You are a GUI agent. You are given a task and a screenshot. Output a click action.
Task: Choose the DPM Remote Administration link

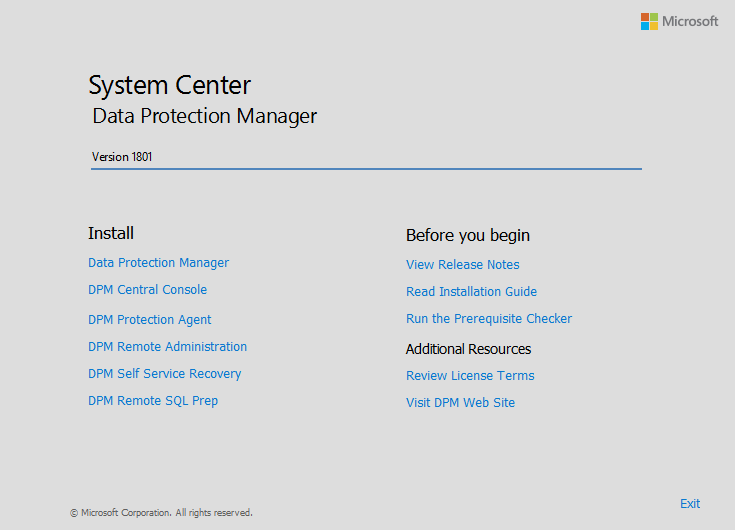tap(167, 347)
